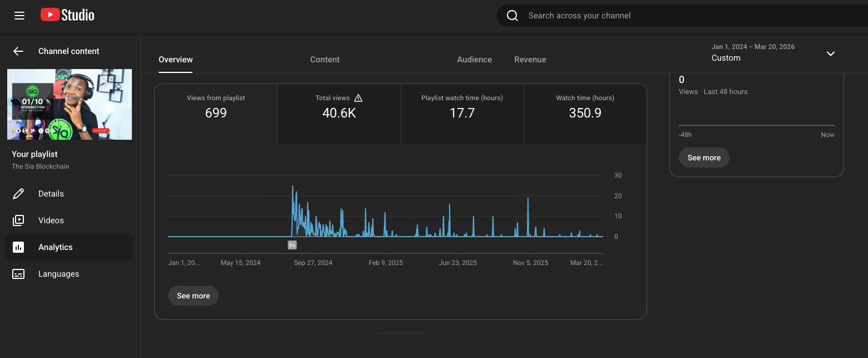Screen dimensions: 868x358
Task: Click the Analytics bar chart icon
Action: click(x=18, y=247)
